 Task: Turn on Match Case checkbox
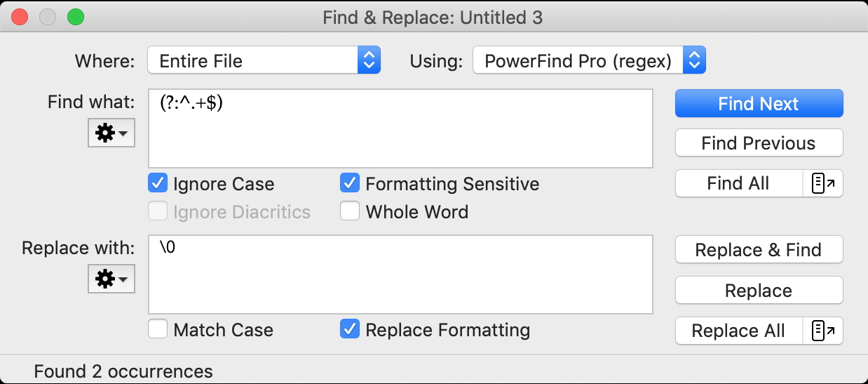coord(158,329)
